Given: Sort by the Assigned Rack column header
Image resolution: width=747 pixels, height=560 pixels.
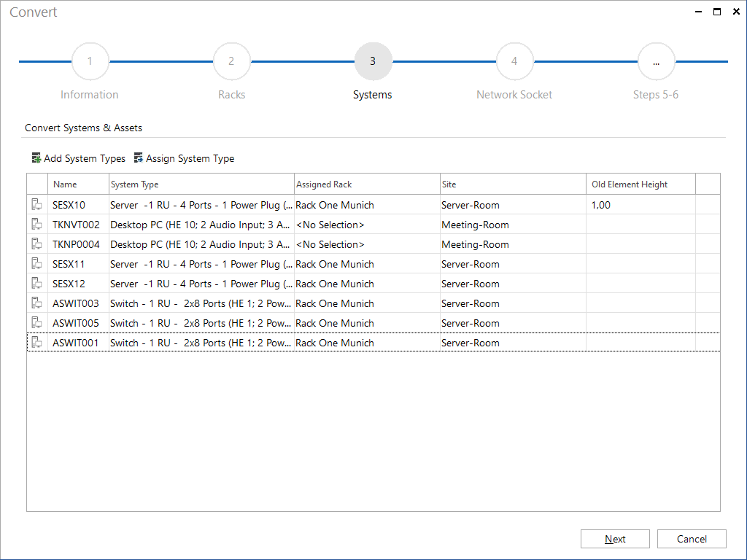Looking at the screenshot, I should [368, 184].
